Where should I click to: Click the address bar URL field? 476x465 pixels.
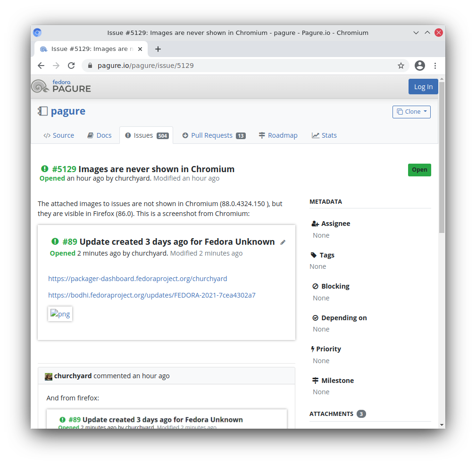pyautogui.click(x=245, y=66)
